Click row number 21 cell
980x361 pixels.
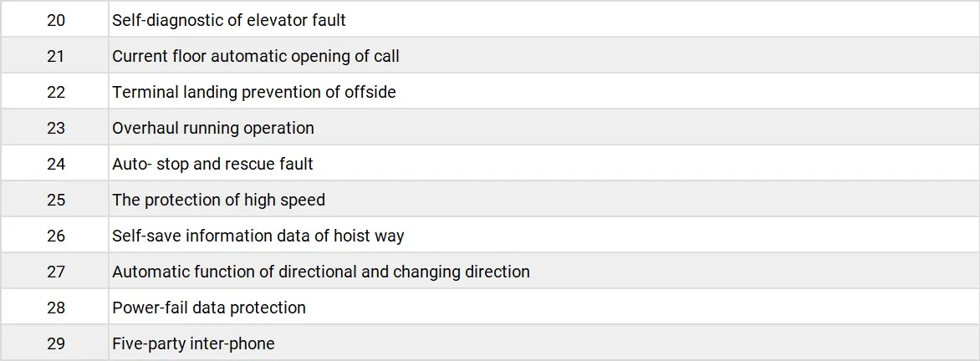[56, 56]
